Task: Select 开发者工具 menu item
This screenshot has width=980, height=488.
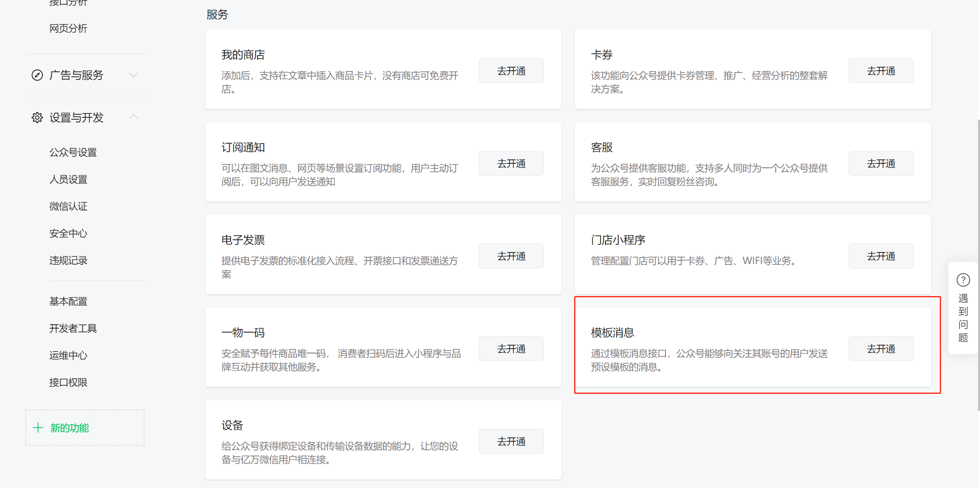Action: click(x=73, y=329)
